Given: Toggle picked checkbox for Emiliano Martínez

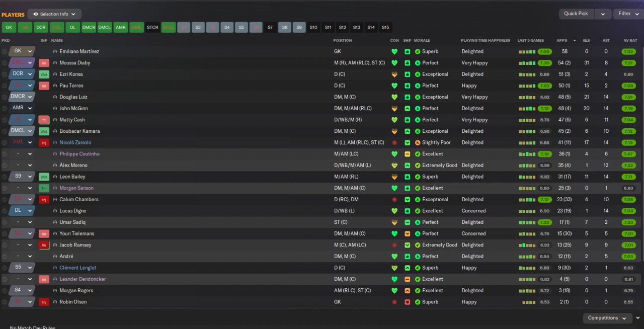Looking at the screenshot, I should pos(5,51).
